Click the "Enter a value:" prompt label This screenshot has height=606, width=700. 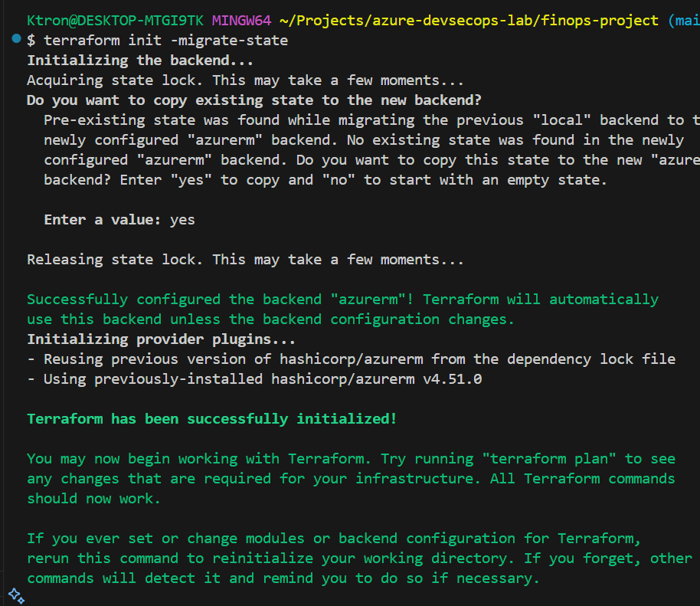point(103,220)
